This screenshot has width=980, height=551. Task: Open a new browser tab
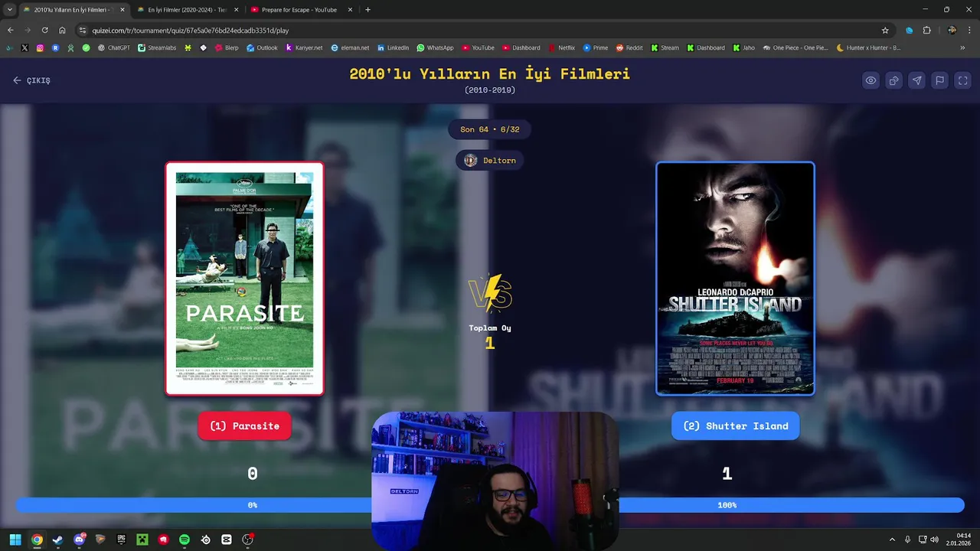pos(367,10)
